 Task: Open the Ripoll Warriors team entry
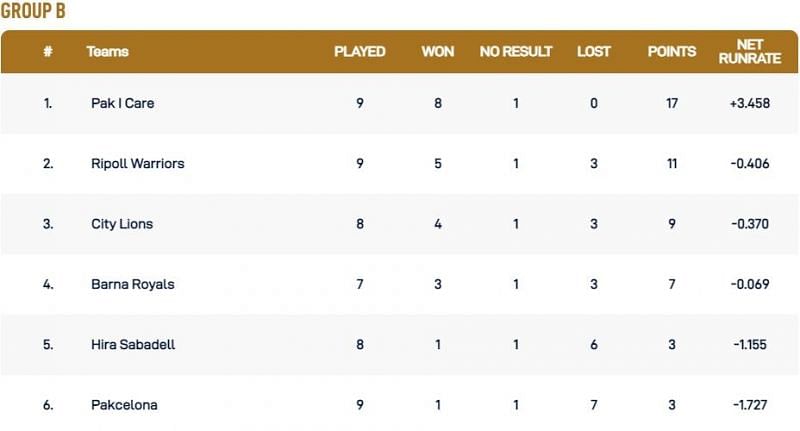pos(137,163)
